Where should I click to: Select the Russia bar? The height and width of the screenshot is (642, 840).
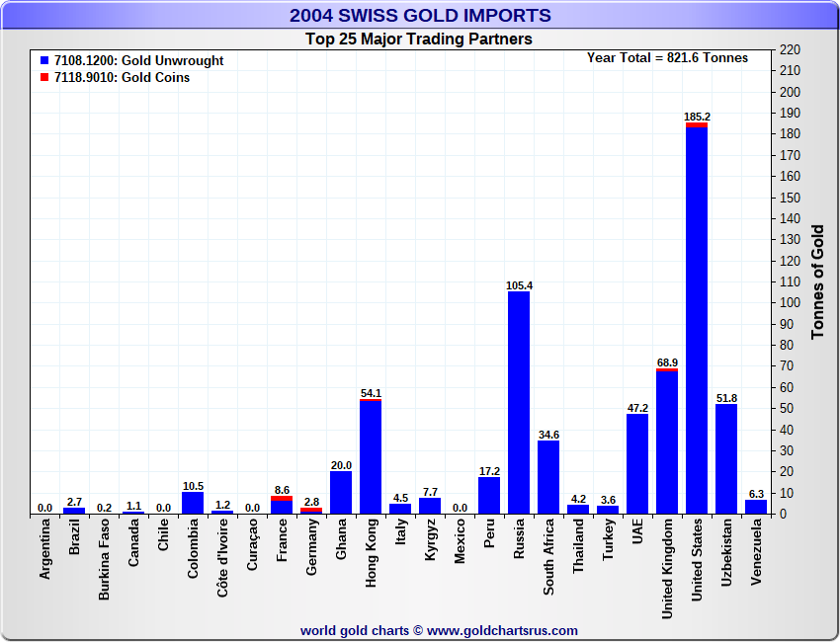(x=519, y=403)
